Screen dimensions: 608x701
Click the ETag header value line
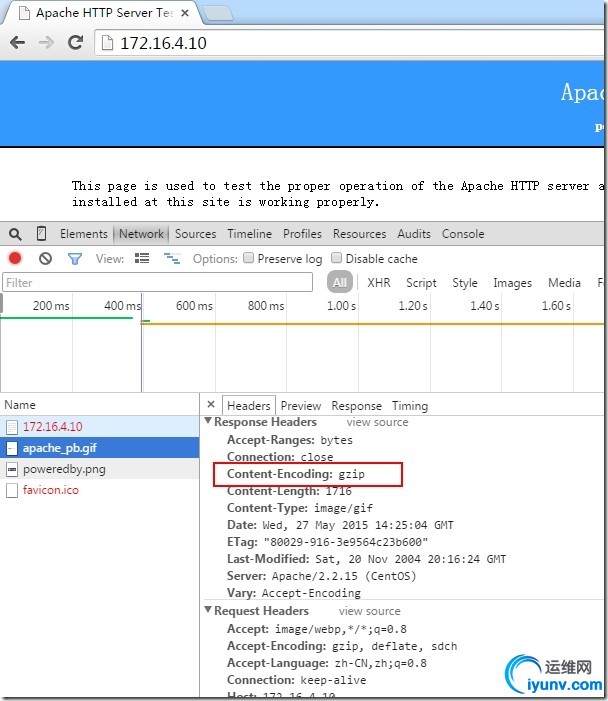coord(328,542)
